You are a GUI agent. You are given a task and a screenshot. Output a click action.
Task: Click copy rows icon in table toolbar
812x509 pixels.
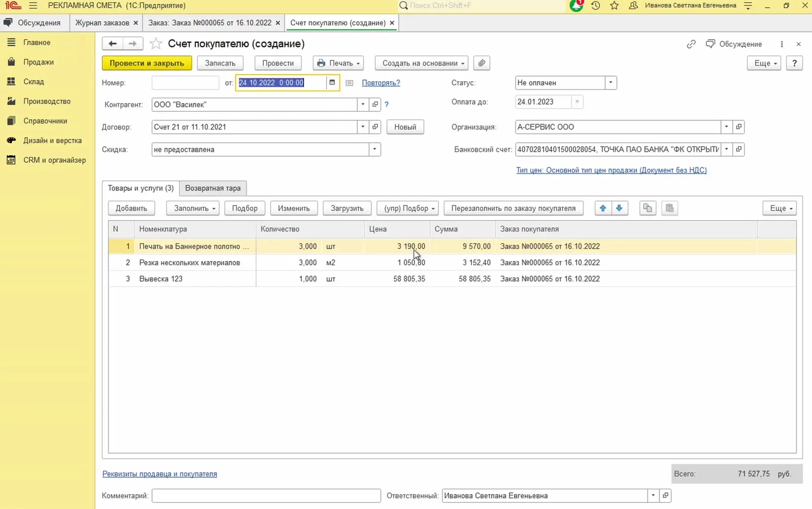coord(648,208)
